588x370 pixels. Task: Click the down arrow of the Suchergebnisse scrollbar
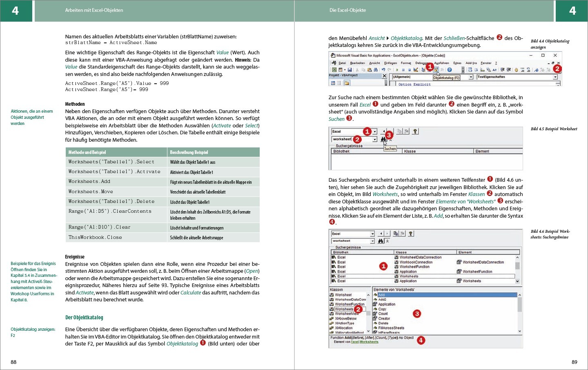coord(517,281)
